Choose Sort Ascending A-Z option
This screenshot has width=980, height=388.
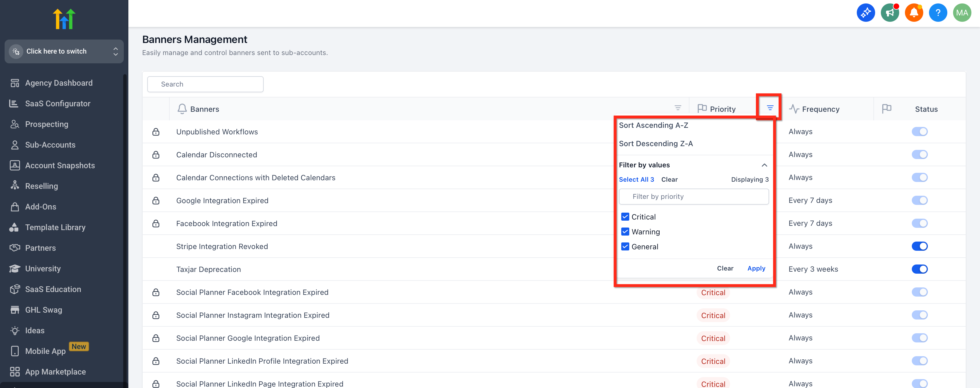pos(653,125)
